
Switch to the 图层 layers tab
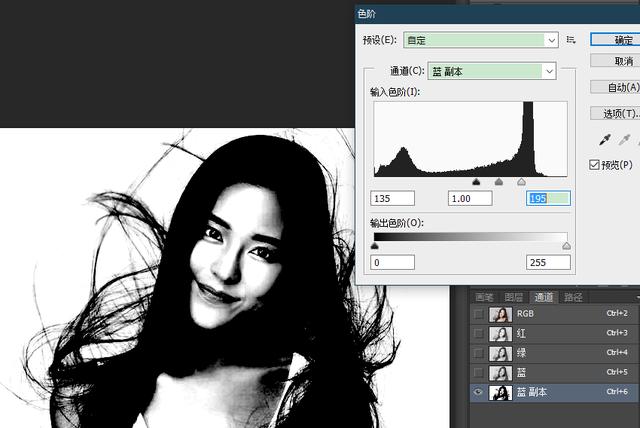click(513, 297)
